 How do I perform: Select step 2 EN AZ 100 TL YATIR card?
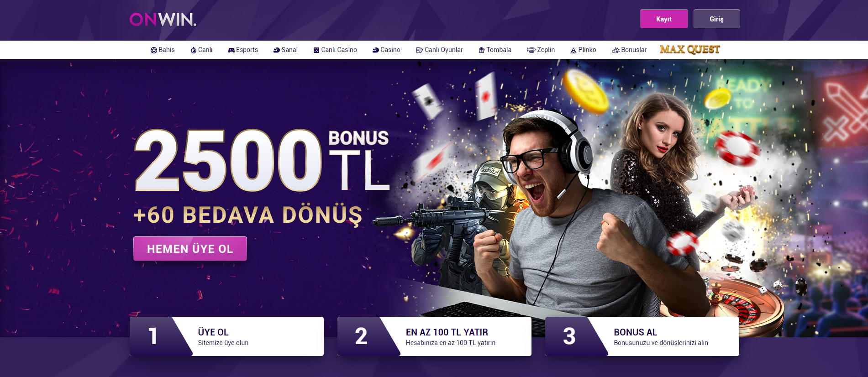[x=434, y=336]
